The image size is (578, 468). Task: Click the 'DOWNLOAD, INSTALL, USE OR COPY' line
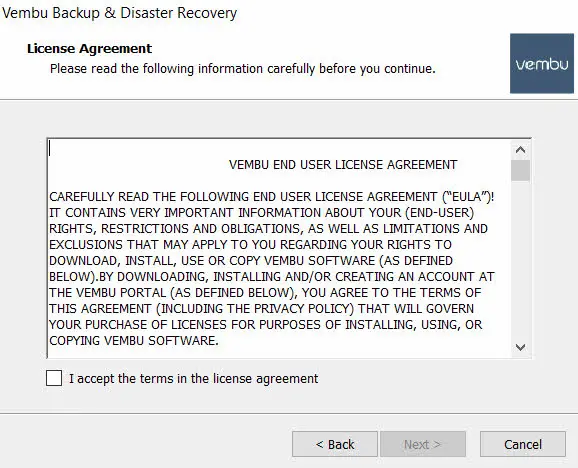[251, 261]
